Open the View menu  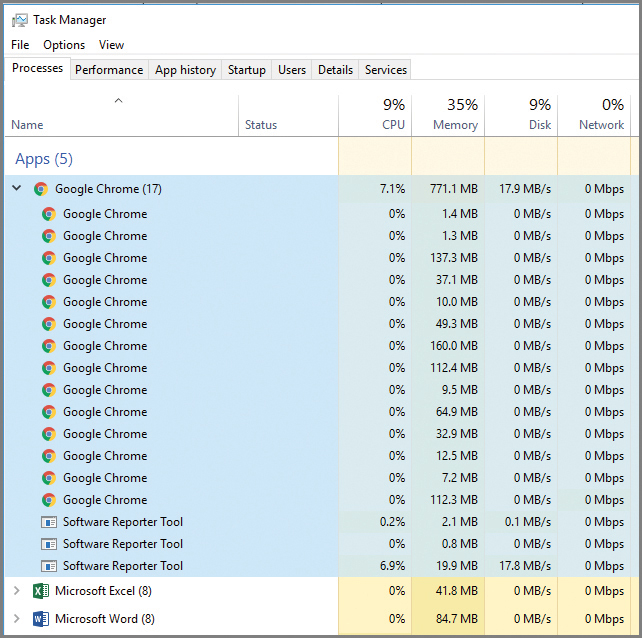click(x=111, y=45)
